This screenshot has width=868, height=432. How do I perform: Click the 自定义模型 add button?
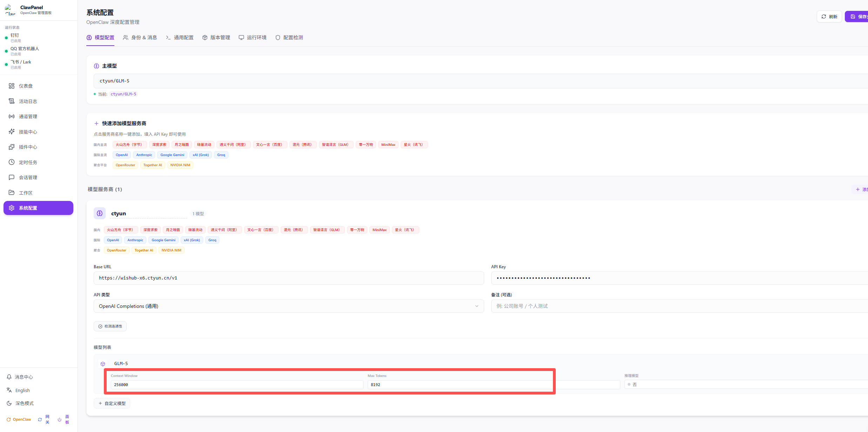[x=112, y=403]
